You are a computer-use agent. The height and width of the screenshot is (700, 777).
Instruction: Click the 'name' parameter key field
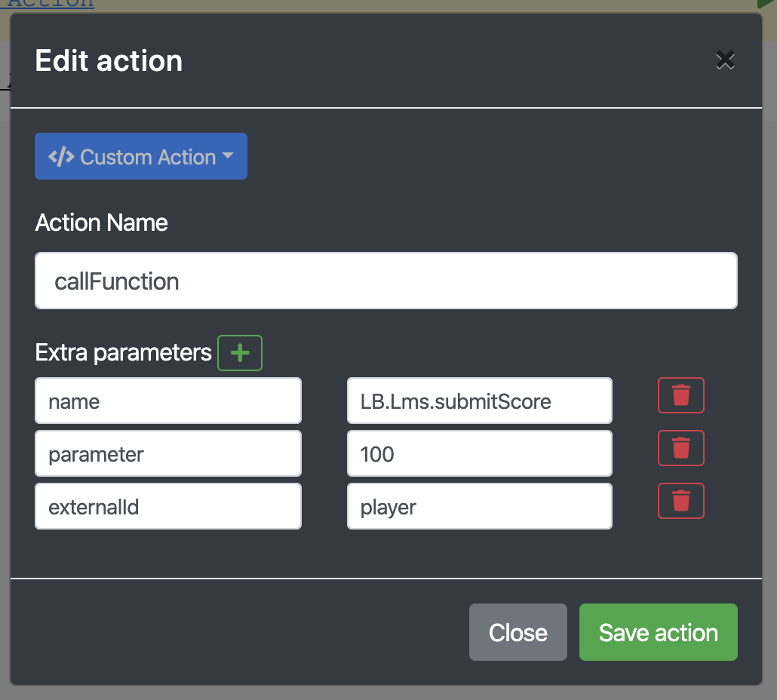click(168, 401)
